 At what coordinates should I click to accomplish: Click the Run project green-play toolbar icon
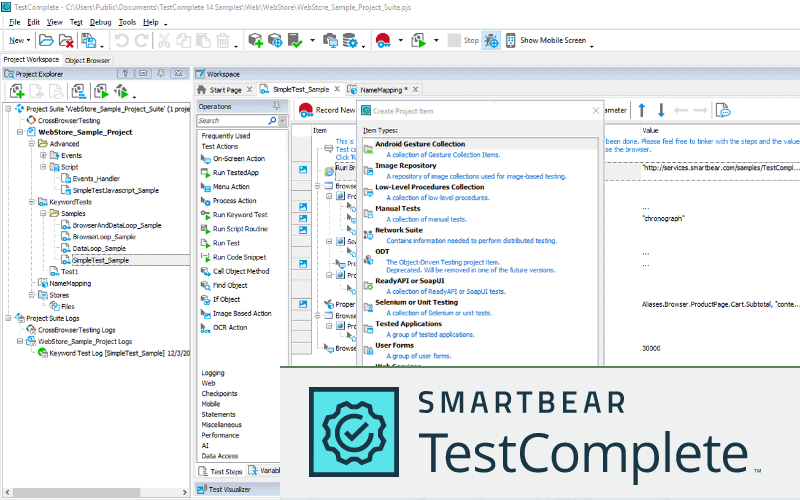tap(419, 40)
